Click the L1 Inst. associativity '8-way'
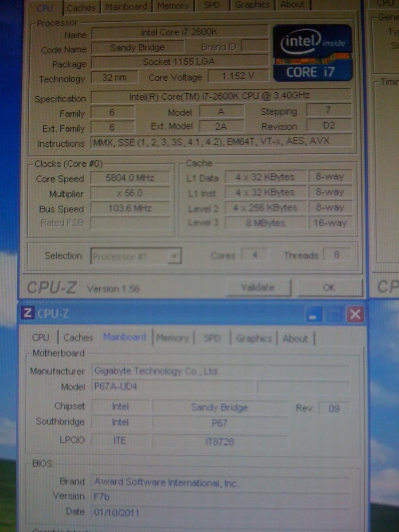 (330, 192)
